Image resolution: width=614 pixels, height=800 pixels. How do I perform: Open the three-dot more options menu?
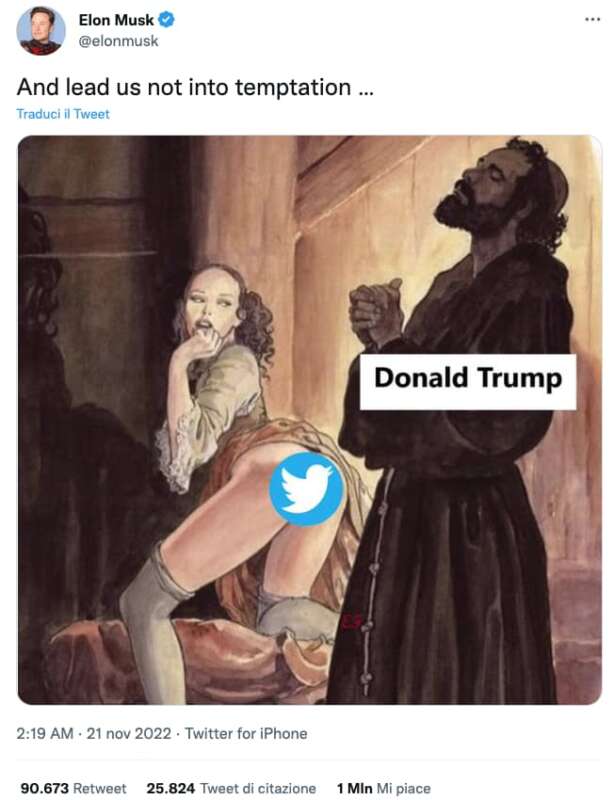[592, 20]
